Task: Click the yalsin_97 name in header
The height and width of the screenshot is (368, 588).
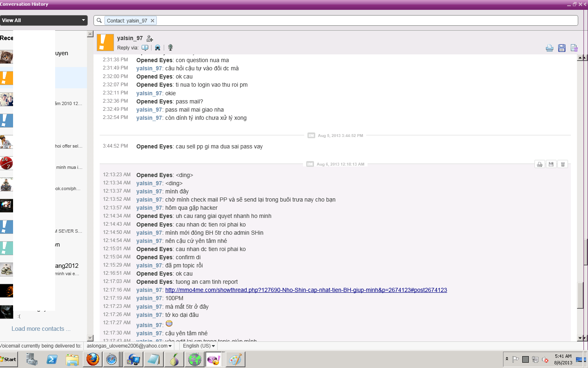Action: point(130,38)
